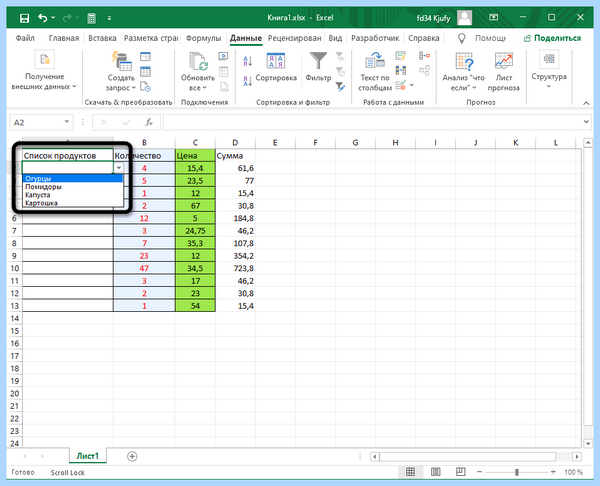Switch to Page Layout view
This screenshot has height=486, width=600.
(x=435, y=472)
